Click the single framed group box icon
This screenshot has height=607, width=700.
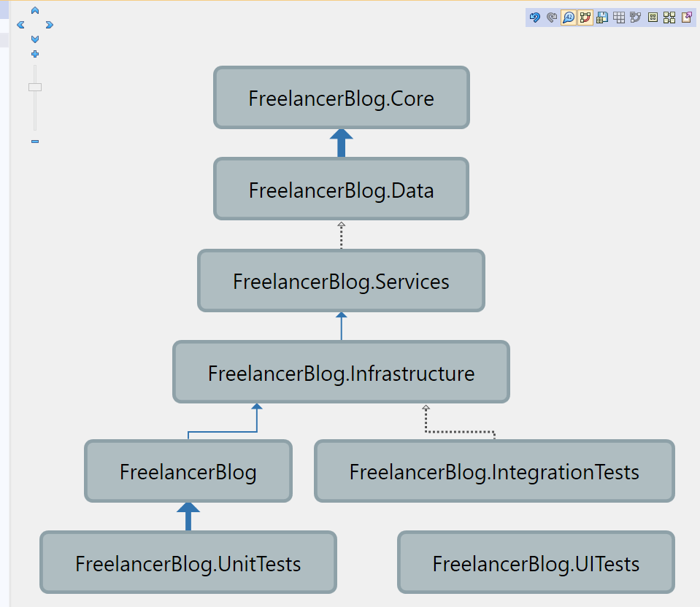click(x=653, y=18)
